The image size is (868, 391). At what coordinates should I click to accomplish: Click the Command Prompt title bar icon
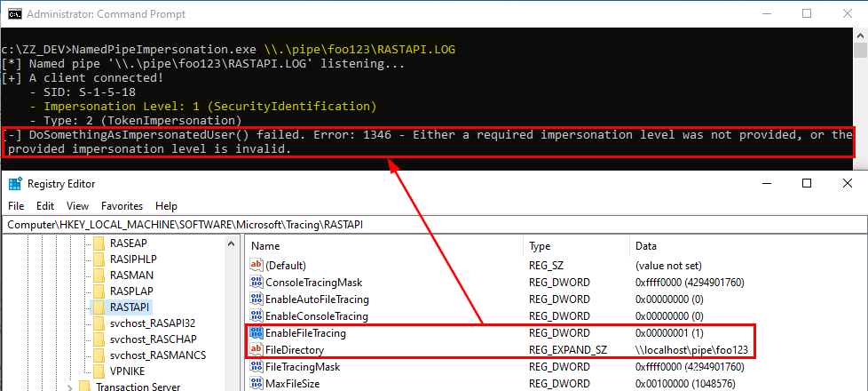pos(13,13)
